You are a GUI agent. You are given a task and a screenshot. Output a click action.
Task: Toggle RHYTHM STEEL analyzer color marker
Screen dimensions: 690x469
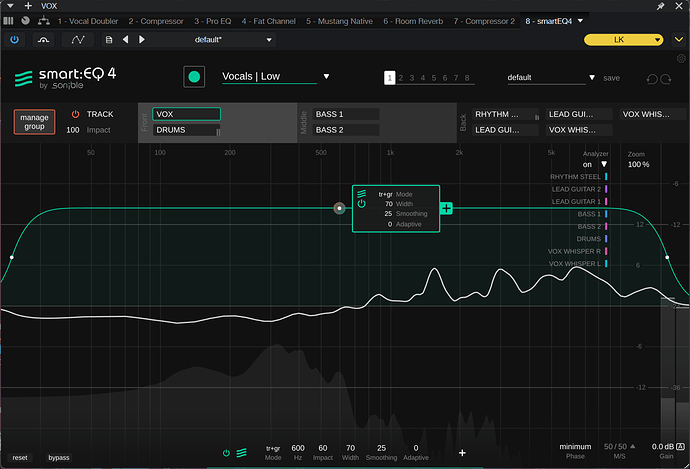606,176
